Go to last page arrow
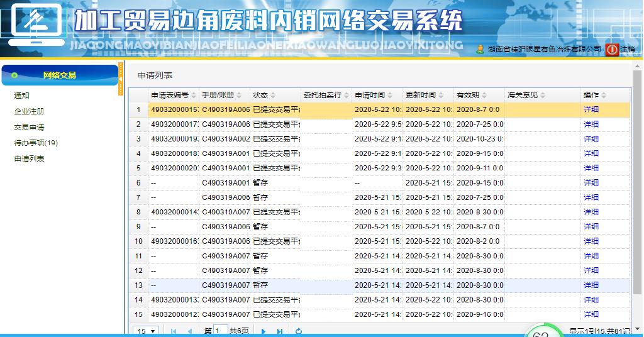Viewport: 644px width, 337px height. pos(280,331)
